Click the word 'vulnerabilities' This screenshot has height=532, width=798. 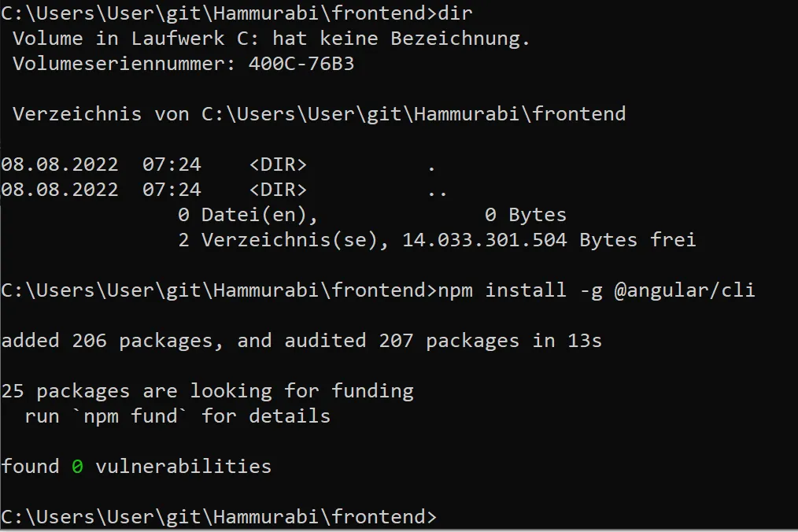click(183, 467)
